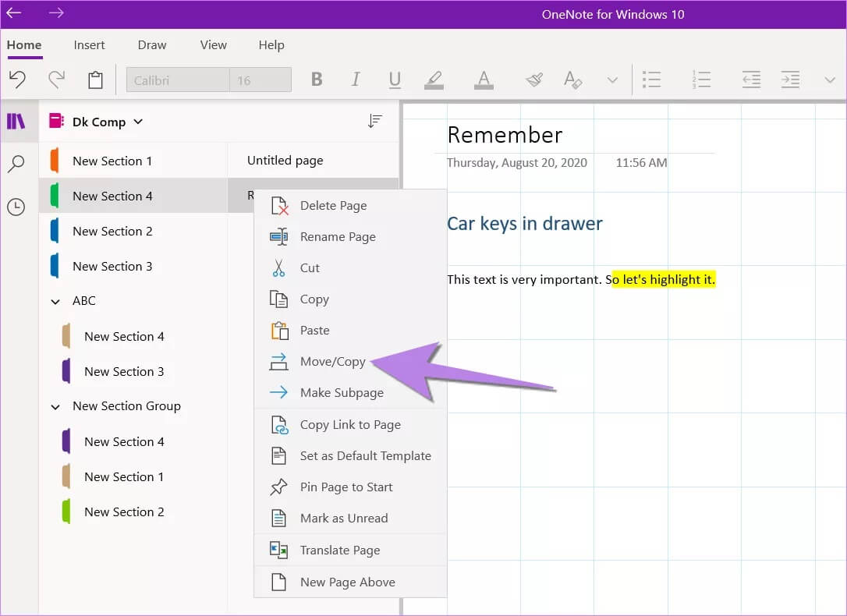Image resolution: width=847 pixels, height=616 pixels.
Task: Click Move/Copy in the context menu
Action: pyautogui.click(x=331, y=361)
